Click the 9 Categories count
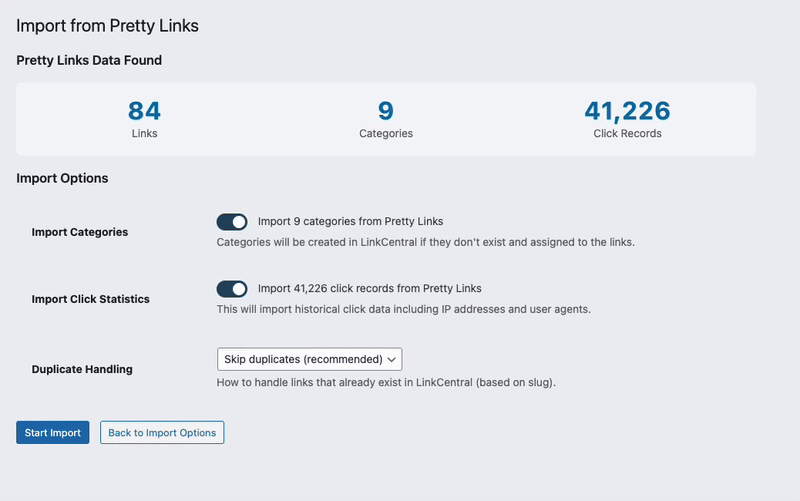 [385, 111]
